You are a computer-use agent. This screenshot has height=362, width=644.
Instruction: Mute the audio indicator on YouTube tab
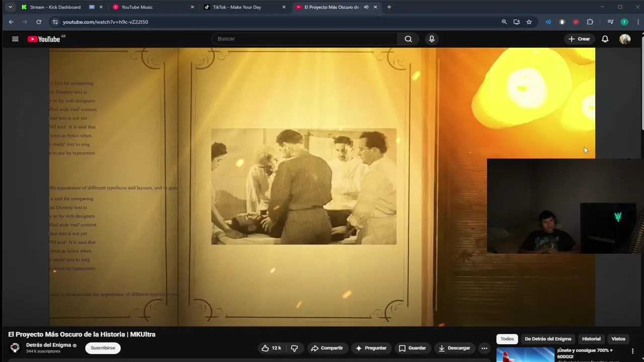[366, 7]
